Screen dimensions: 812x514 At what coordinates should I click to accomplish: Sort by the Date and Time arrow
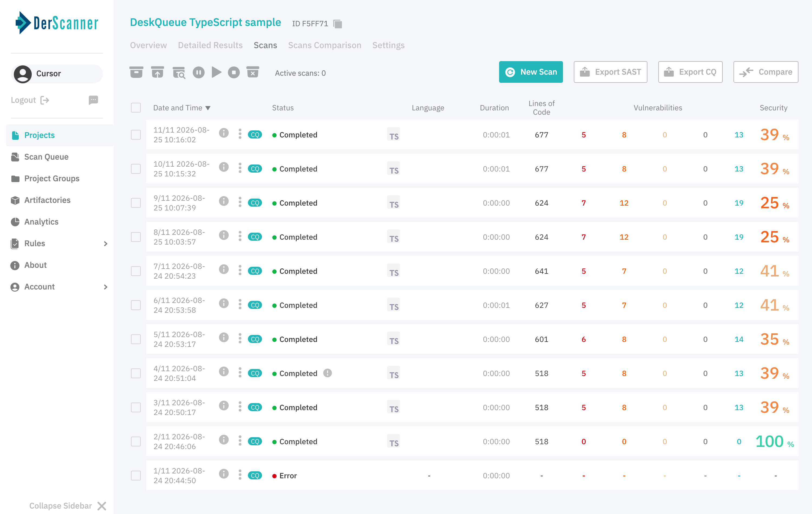pos(208,108)
